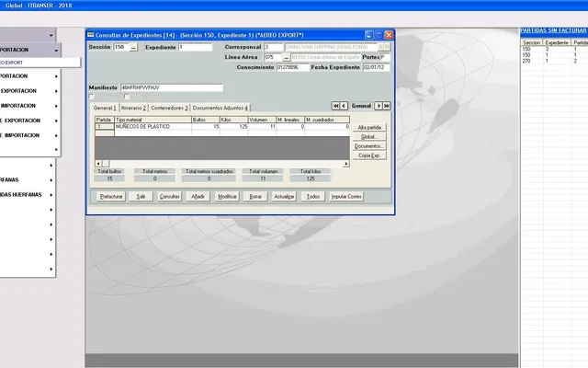Click Alta partida button

click(x=369, y=128)
